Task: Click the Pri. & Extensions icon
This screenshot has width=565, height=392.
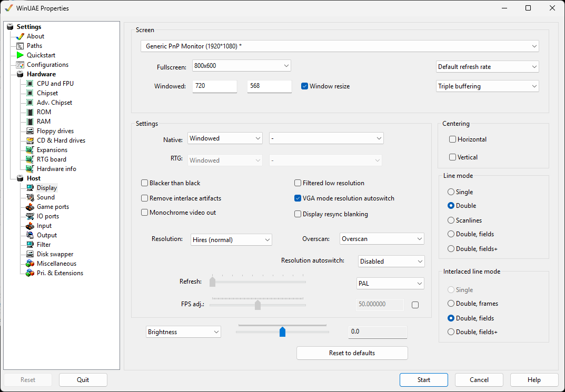Action: 30,273
